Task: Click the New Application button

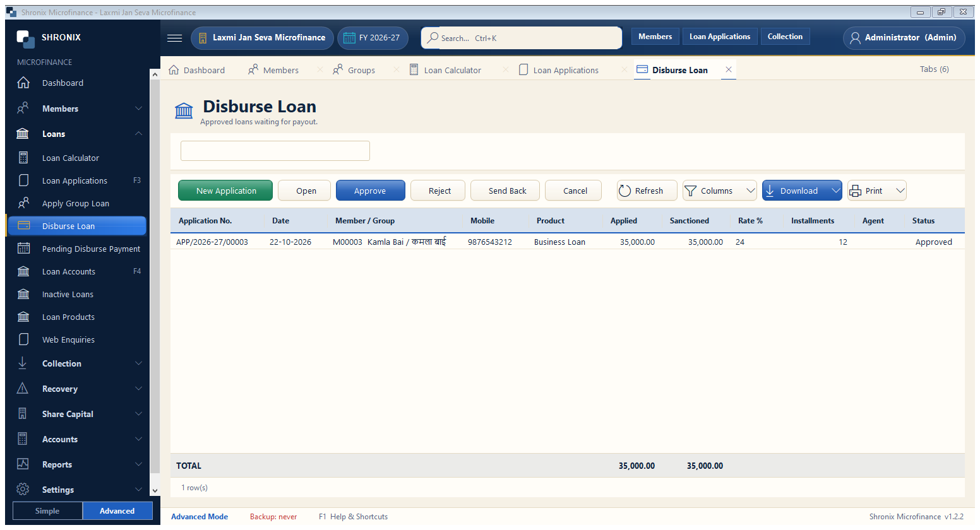Action: (225, 191)
